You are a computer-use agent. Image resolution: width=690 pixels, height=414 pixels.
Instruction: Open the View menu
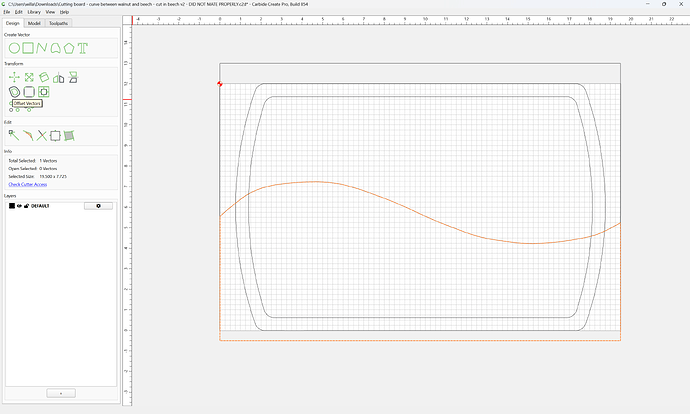click(x=51, y=12)
